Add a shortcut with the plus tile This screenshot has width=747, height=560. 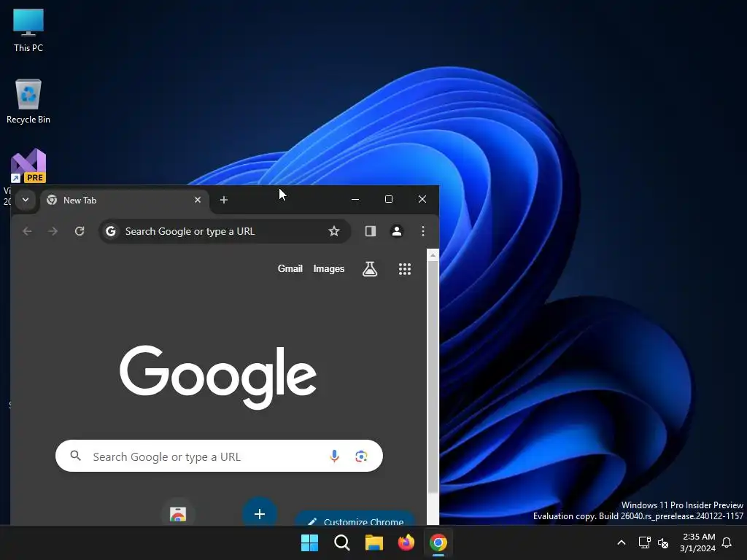(260, 514)
